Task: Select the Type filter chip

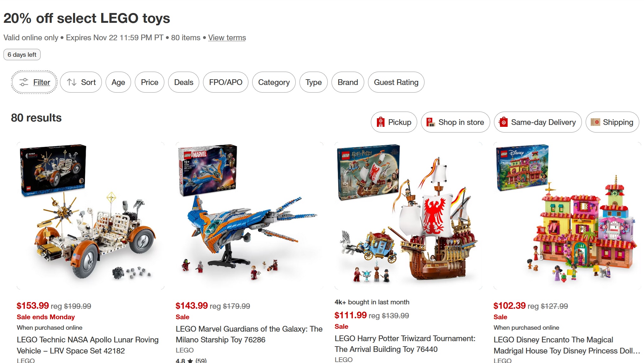Action: [313, 82]
